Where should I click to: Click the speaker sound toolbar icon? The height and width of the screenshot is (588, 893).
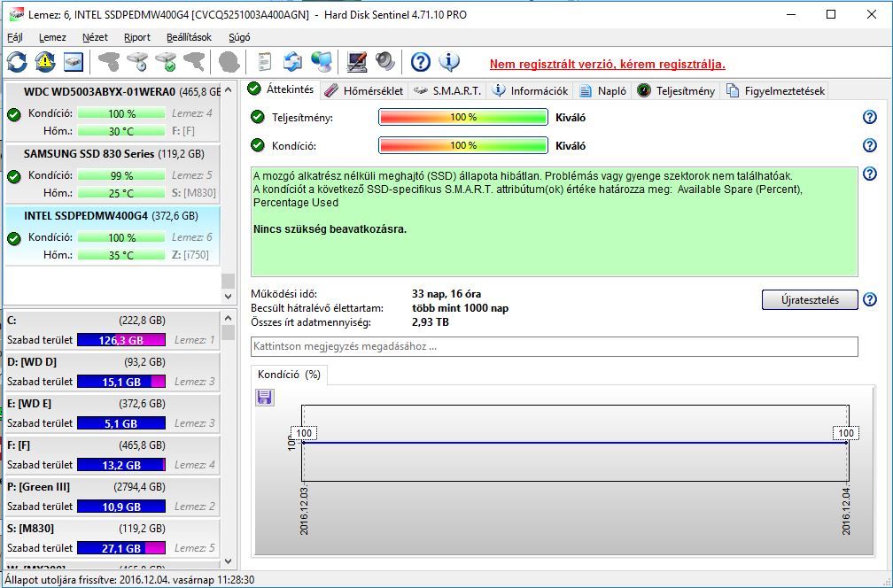click(x=385, y=61)
